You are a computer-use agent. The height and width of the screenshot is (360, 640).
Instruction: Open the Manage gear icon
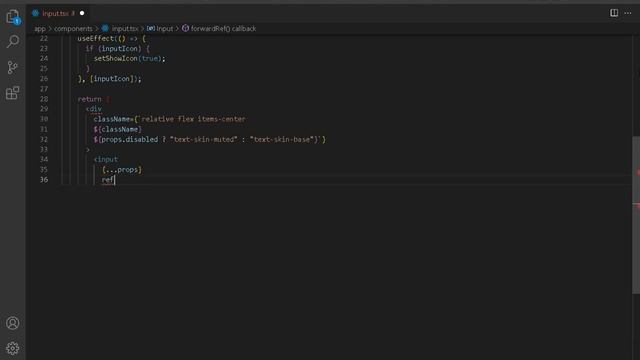coord(13,348)
